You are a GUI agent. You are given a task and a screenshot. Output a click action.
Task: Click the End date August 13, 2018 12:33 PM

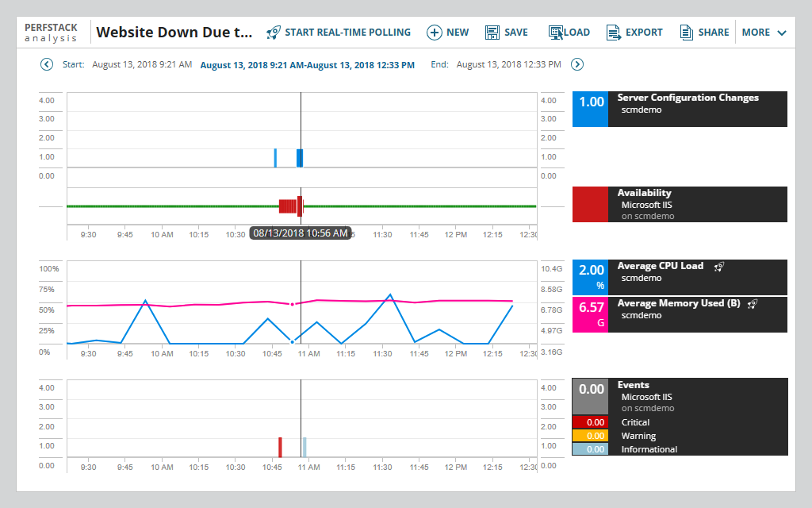coord(510,64)
